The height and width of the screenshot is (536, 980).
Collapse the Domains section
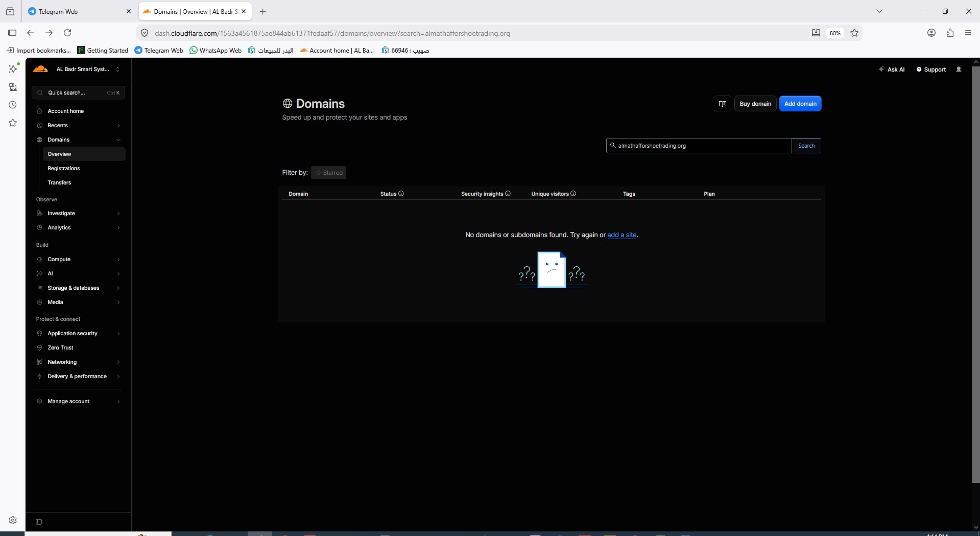pos(79,139)
